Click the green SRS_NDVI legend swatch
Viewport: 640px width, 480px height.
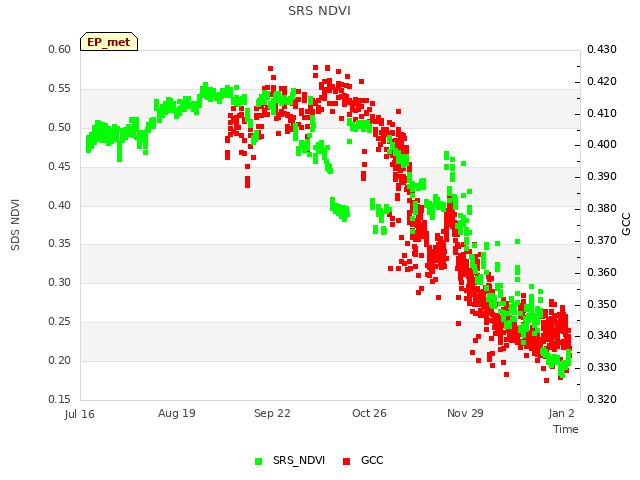click(258, 461)
